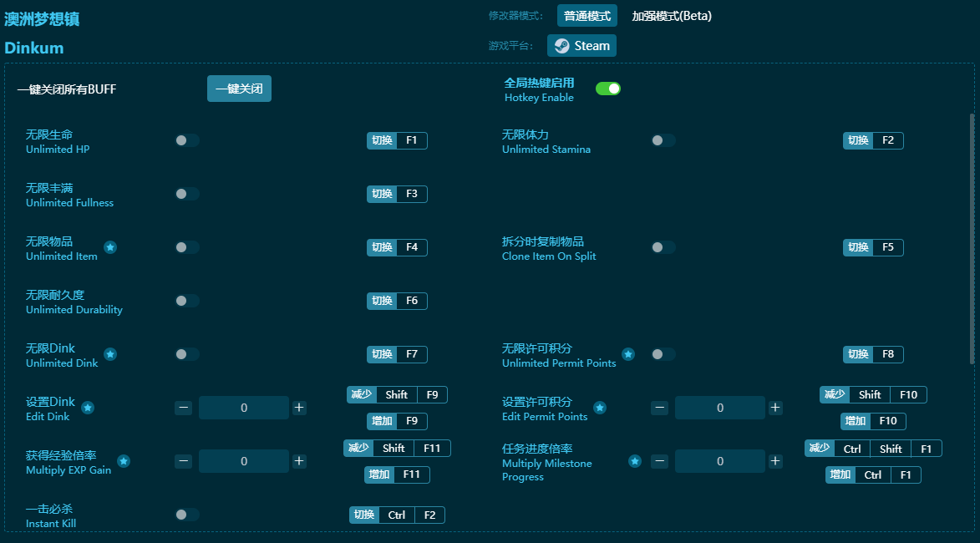Click the star icon beside Unlimited Permit Points
The height and width of the screenshot is (543, 980).
click(628, 354)
